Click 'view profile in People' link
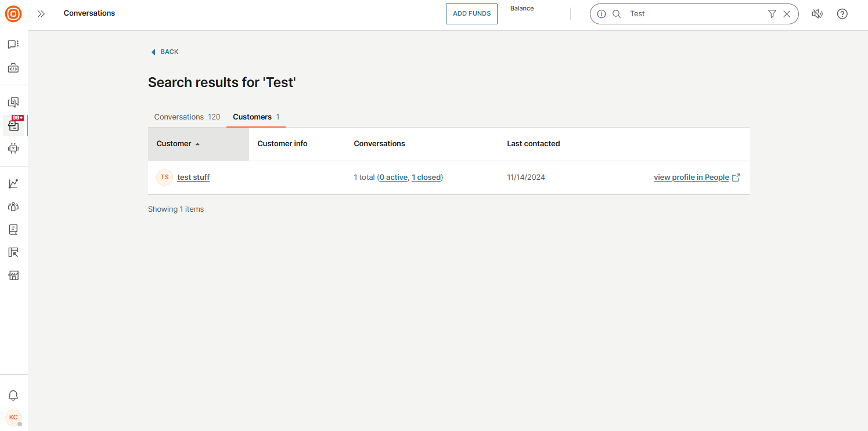 click(691, 178)
